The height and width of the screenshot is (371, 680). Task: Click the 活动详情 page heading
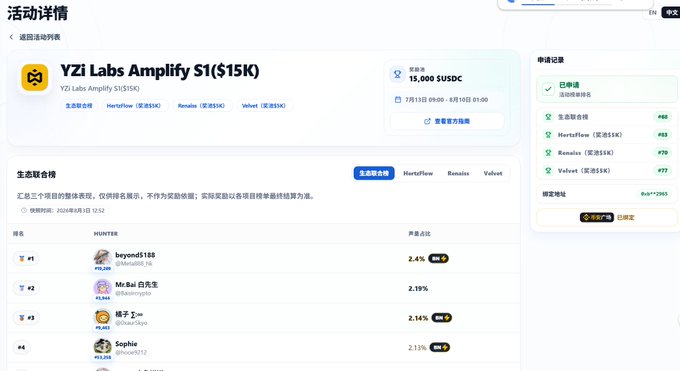(x=38, y=13)
